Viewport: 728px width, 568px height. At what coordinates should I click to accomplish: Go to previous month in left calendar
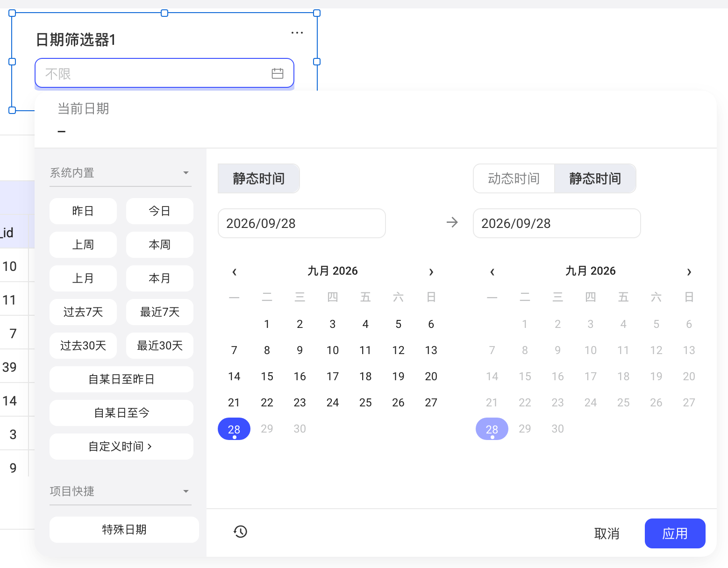click(235, 272)
